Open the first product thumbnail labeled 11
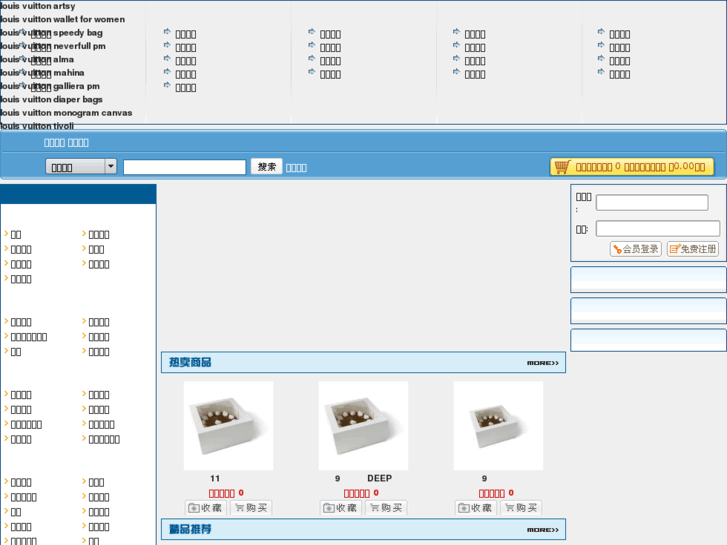 (228, 425)
